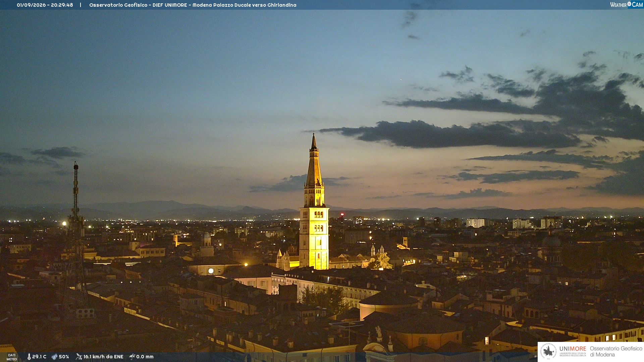
Task: Click Osservatorio Geofisico di Modena caption
Action: click(616, 351)
